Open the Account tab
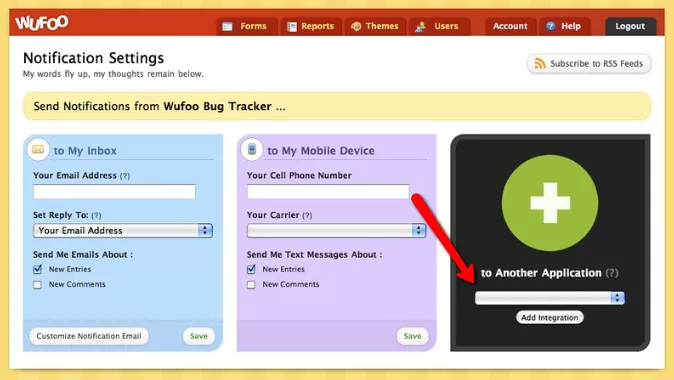Viewport: 674px width, 380px height. click(x=510, y=26)
